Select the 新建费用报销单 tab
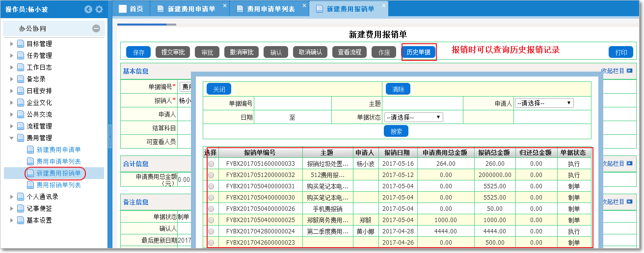This screenshot has width=644, height=253. [349, 9]
